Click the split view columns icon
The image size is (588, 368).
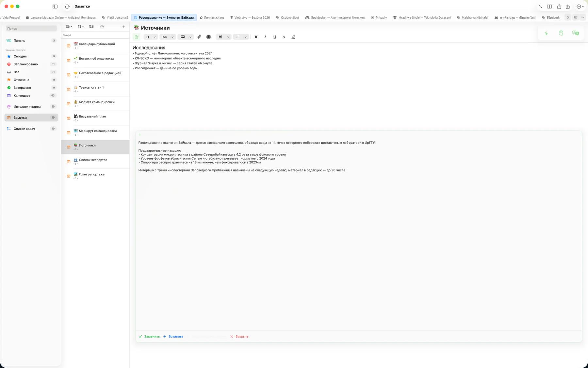click(549, 7)
